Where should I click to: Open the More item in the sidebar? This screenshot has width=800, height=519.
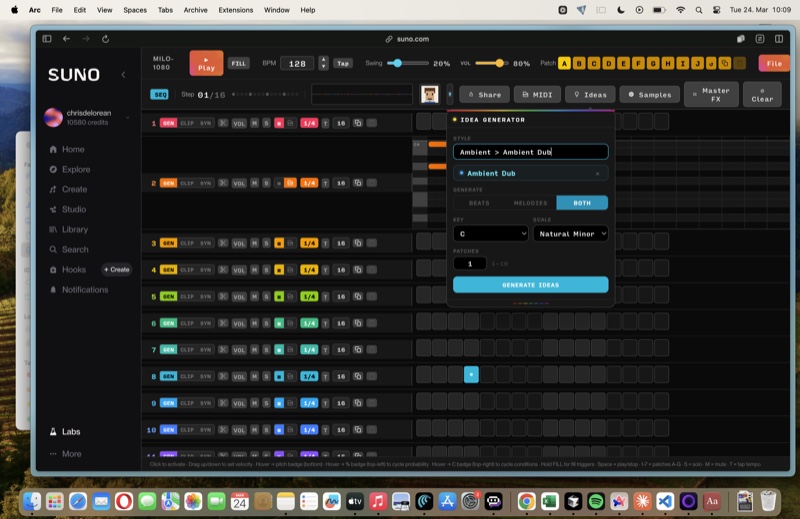pos(66,454)
